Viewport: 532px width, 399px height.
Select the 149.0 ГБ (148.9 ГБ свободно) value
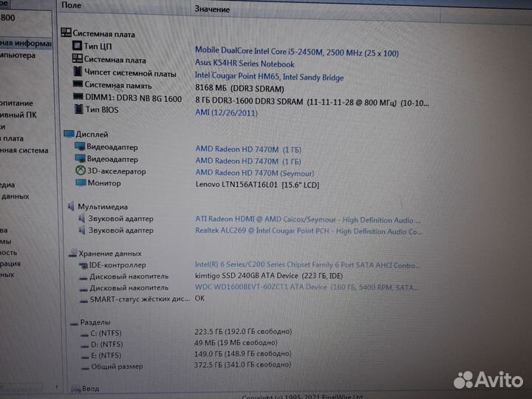coord(243,353)
